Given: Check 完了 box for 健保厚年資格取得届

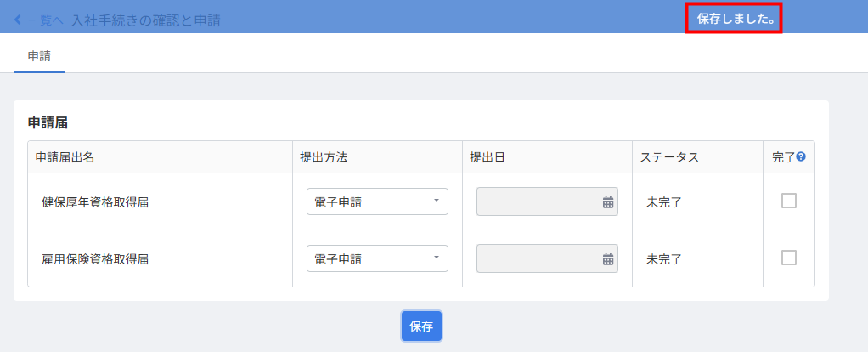Looking at the screenshot, I should tap(789, 201).
